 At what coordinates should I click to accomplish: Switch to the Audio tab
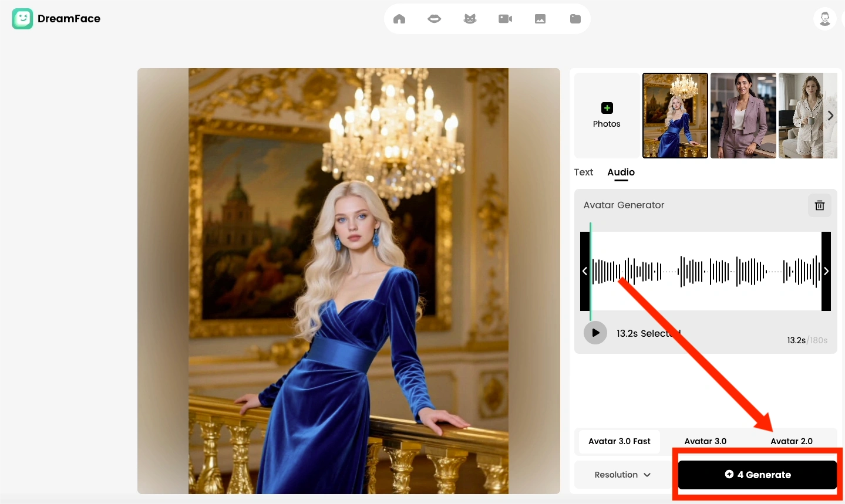point(621,172)
